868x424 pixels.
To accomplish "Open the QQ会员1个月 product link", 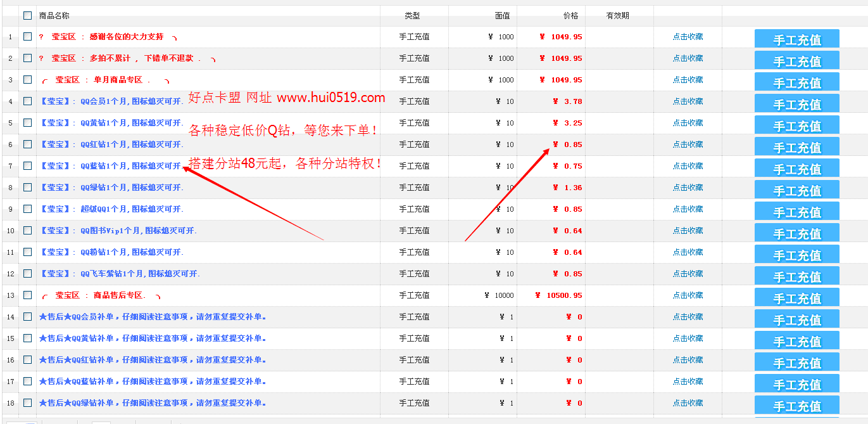I will [x=111, y=101].
